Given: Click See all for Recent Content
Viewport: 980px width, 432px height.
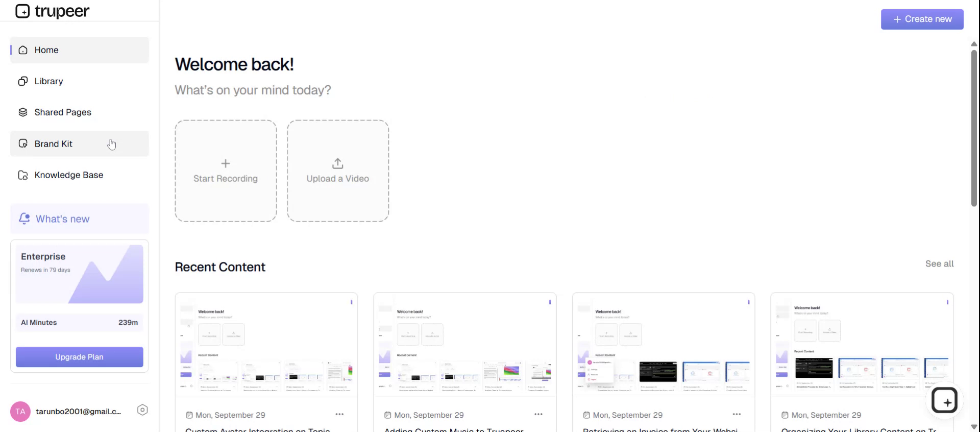Looking at the screenshot, I should tap(939, 264).
